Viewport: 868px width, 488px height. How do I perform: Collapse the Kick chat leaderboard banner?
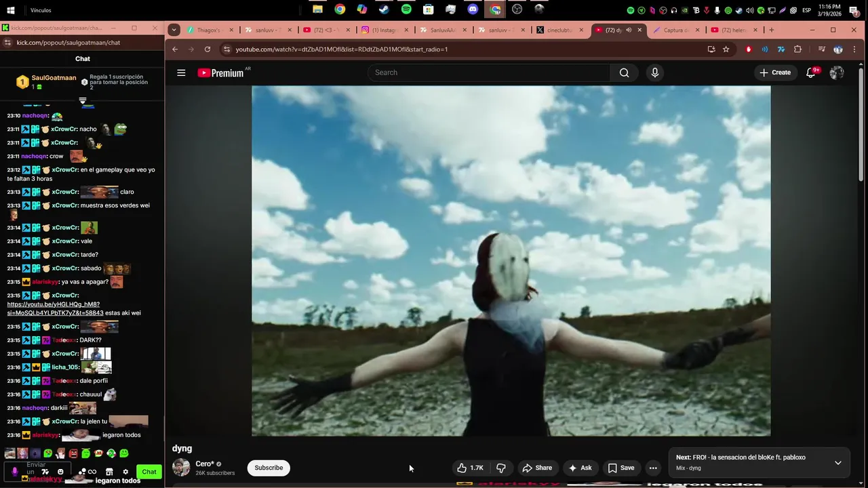click(83, 100)
